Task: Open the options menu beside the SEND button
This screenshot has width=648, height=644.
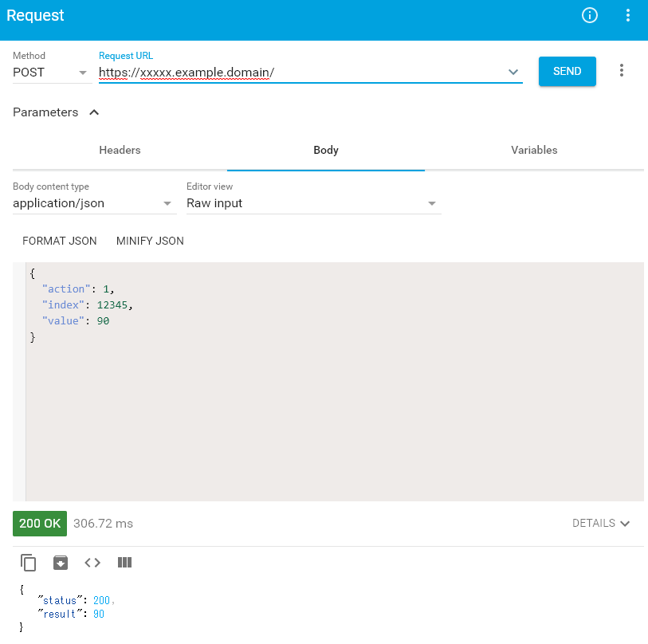Action: pos(622,70)
